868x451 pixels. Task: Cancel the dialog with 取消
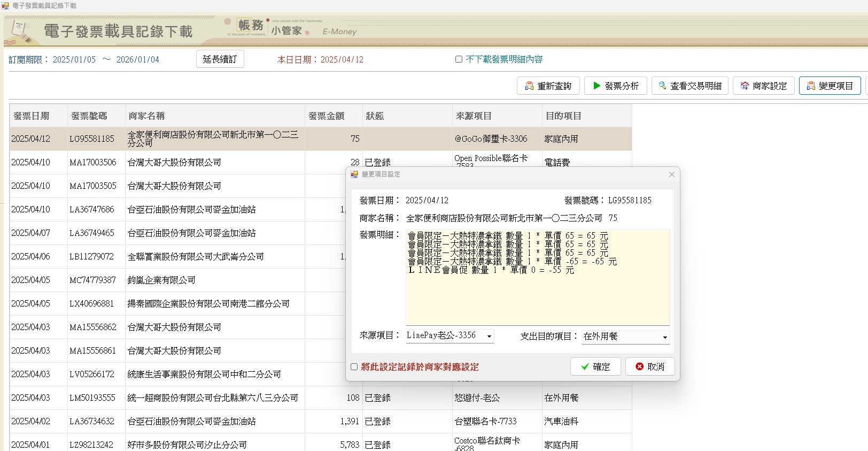click(x=650, y=366)
